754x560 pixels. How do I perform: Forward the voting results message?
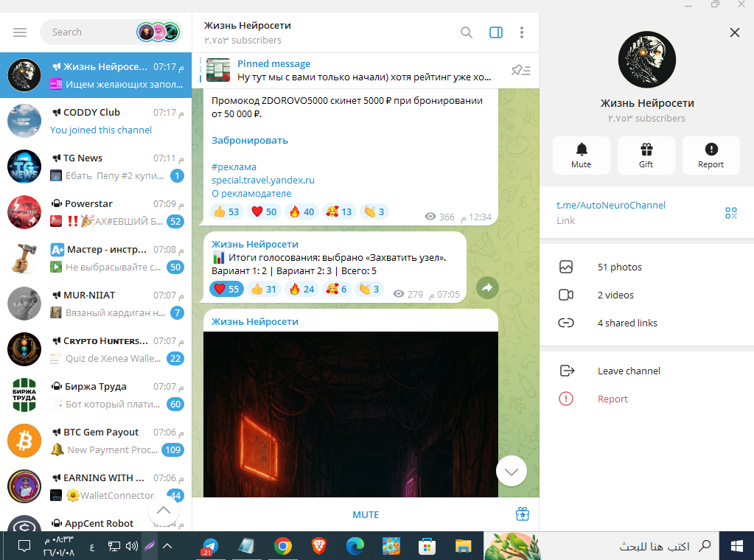pos(487,288)
